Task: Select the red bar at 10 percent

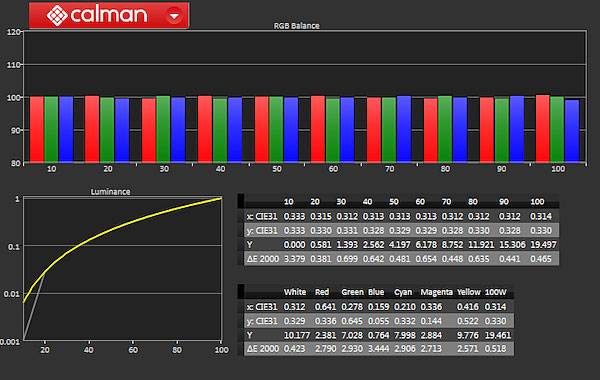Action: 37,129
